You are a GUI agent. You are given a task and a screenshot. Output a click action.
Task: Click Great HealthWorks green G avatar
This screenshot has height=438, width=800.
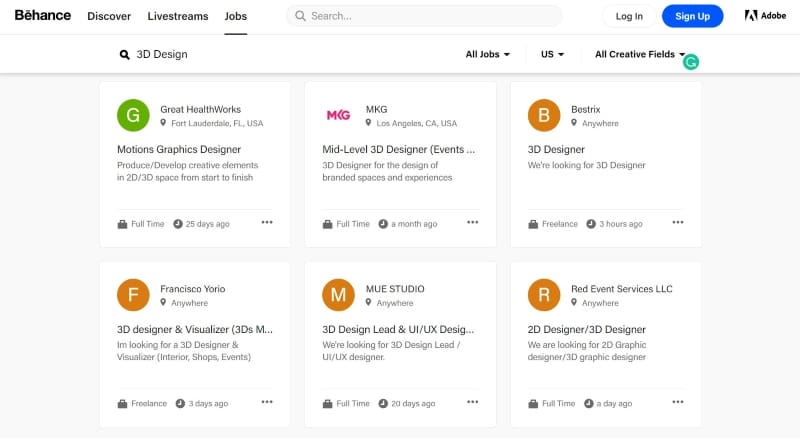(x=133, y=115)
